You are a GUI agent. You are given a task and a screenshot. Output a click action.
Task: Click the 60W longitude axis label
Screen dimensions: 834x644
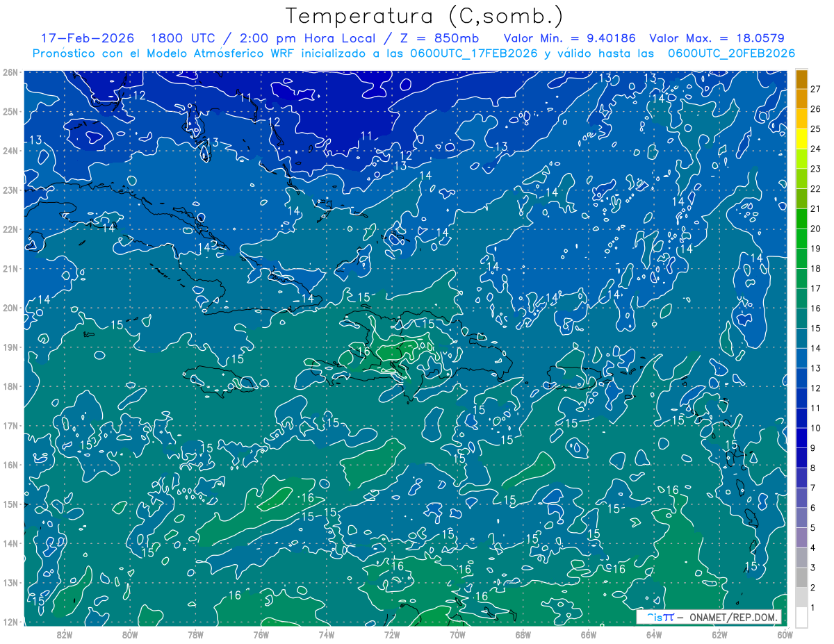click(x=785, y=634)
